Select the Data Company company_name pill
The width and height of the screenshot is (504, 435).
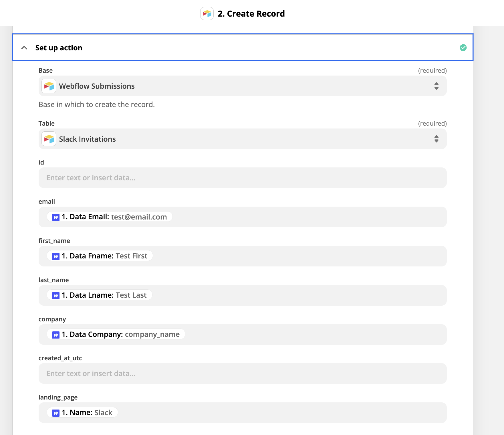coord(116,335)
